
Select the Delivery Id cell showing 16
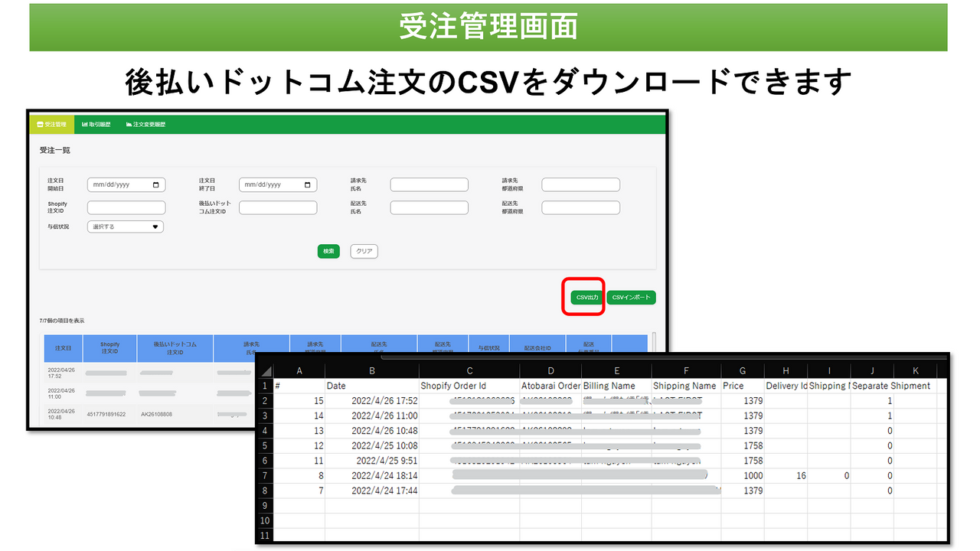tap(786, 475)
